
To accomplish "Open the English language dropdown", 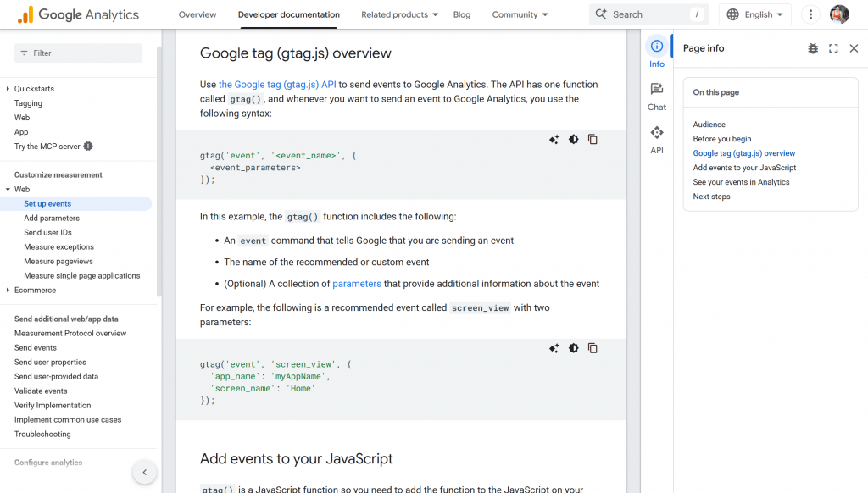I will [754, 14].
